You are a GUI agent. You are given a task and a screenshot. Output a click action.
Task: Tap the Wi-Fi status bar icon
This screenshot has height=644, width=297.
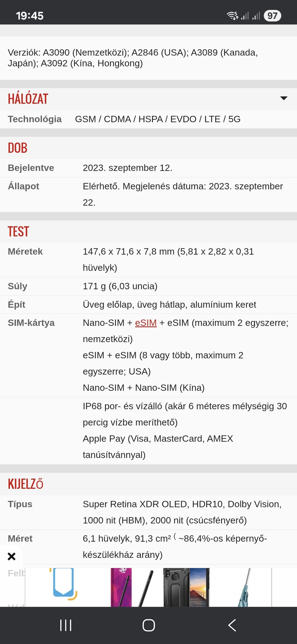click(x=233, y=16)
